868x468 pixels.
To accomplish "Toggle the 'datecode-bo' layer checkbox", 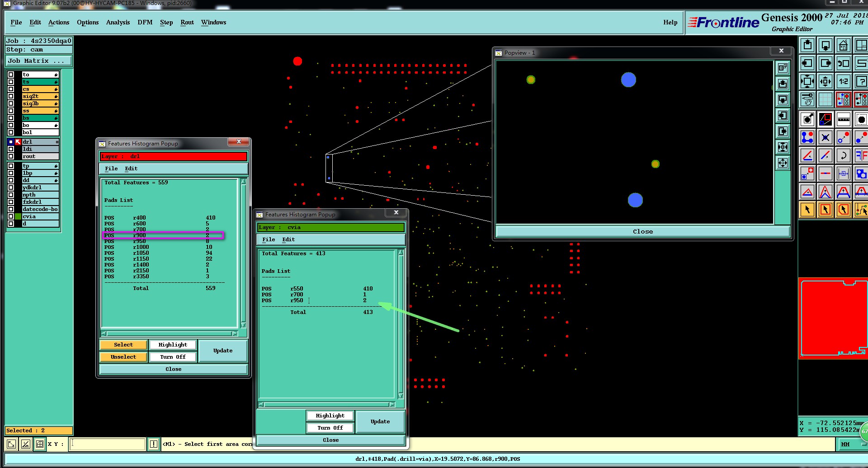I will [11, 209].
